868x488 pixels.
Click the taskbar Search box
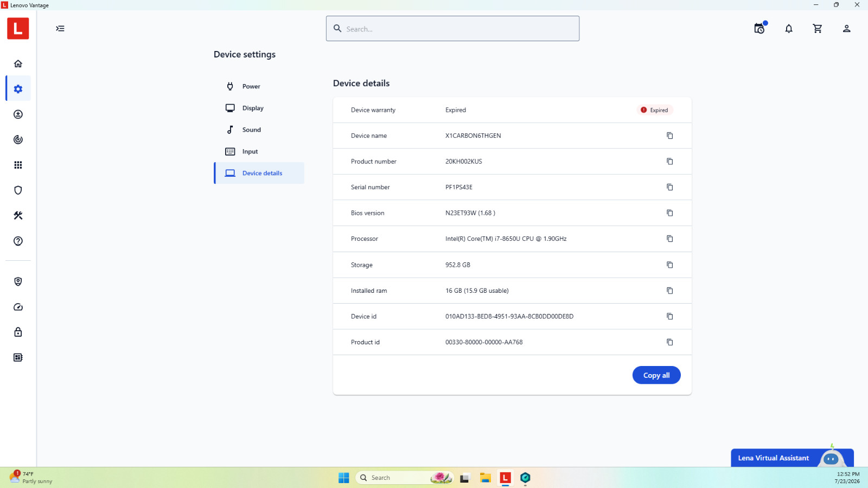pos(404,478)
